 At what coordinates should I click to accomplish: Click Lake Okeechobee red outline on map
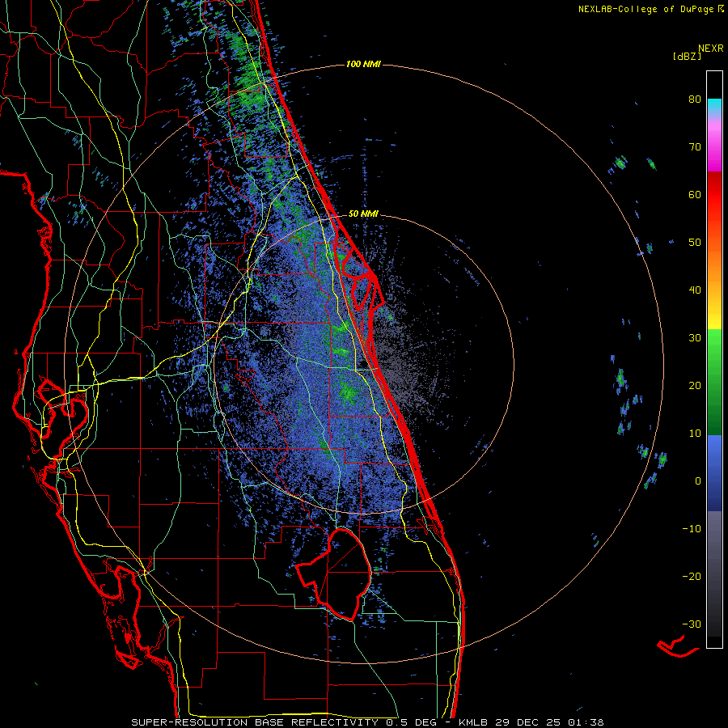(x=334, y=574)
